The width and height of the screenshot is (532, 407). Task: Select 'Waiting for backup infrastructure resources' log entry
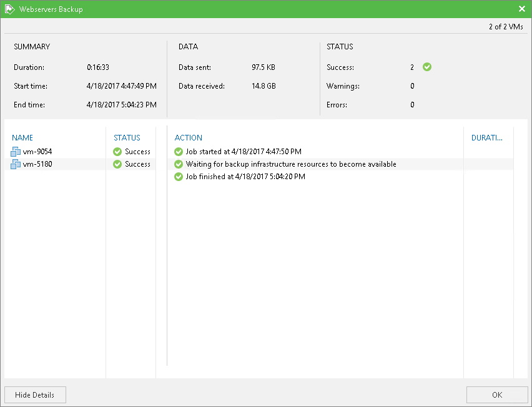[291, 164]
